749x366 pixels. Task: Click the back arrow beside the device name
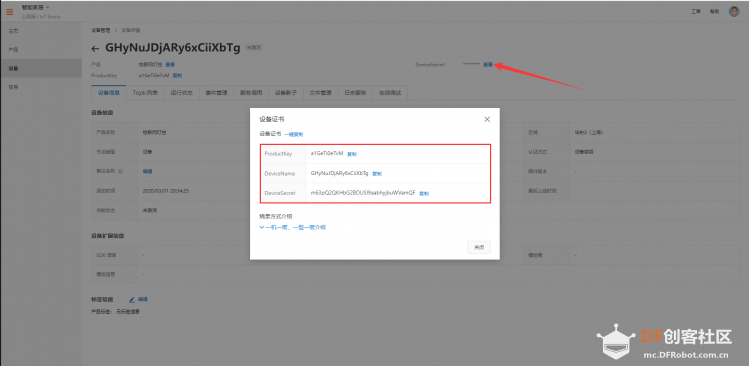tap(95, 48)
